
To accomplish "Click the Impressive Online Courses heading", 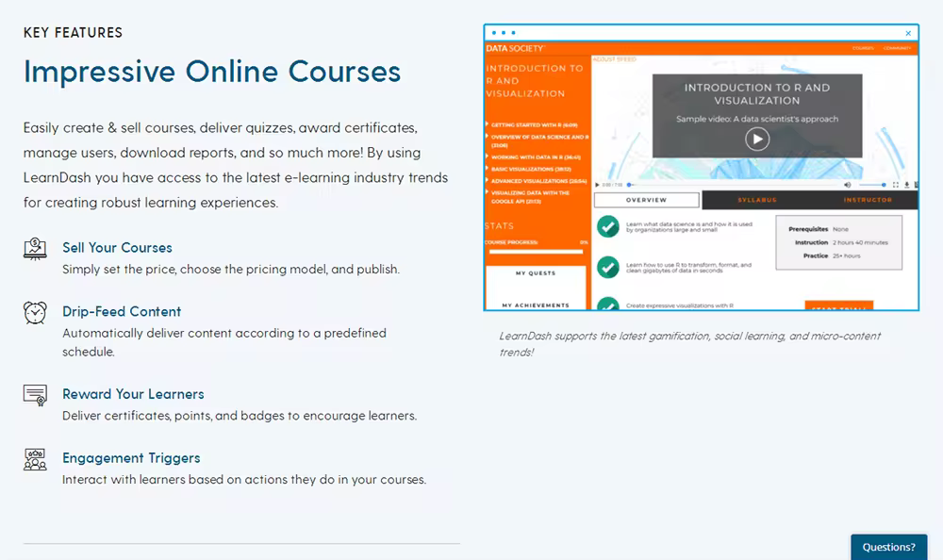I will coord(211,72).
